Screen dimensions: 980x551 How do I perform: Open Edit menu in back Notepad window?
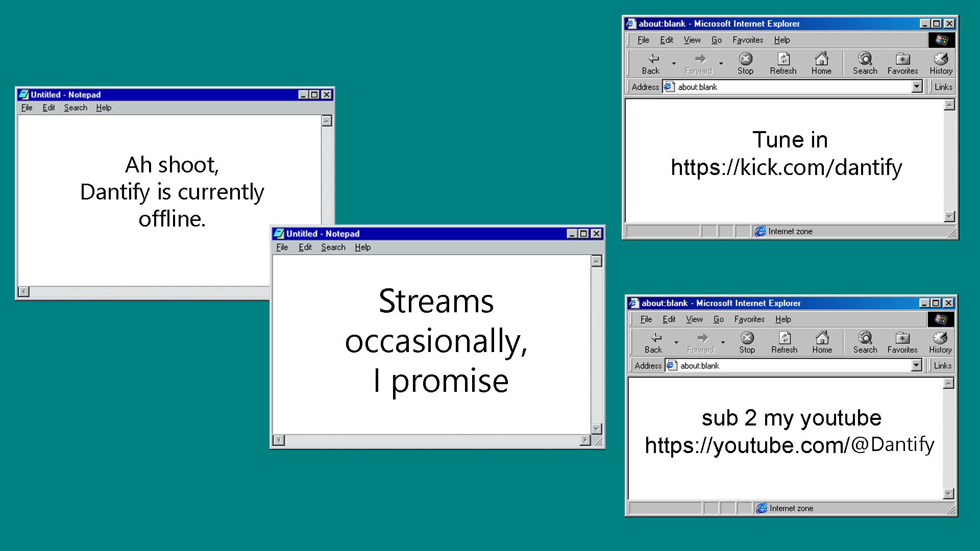tap(48, 108)
